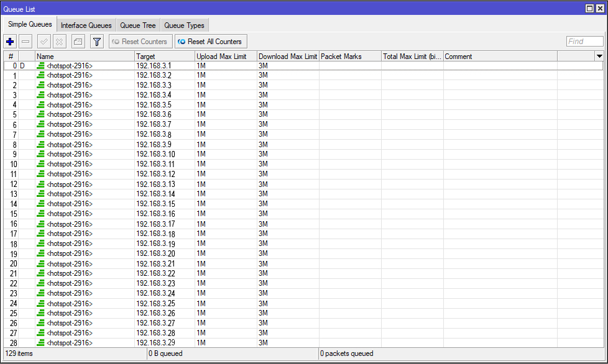Image resolution: width=608 pixels, height=364 pixels.
Task: Click green queue icon in row 15
Action: point(41,214)
